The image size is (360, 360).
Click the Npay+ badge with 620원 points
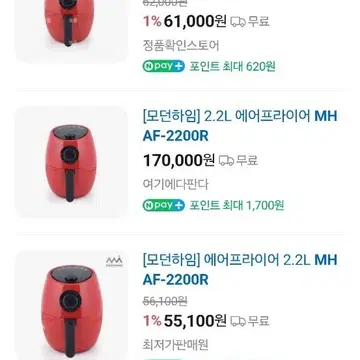coord(163,66)
